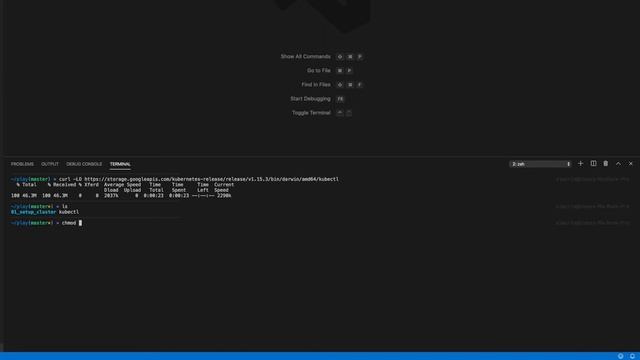
Task: Open the Debug Console tab
Action: point(84,164)
